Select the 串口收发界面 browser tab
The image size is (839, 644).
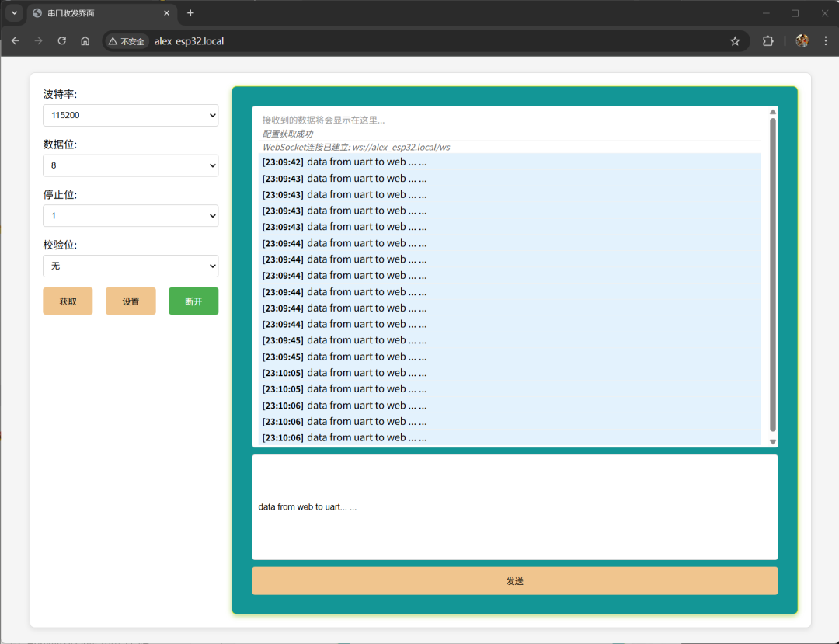93,13
